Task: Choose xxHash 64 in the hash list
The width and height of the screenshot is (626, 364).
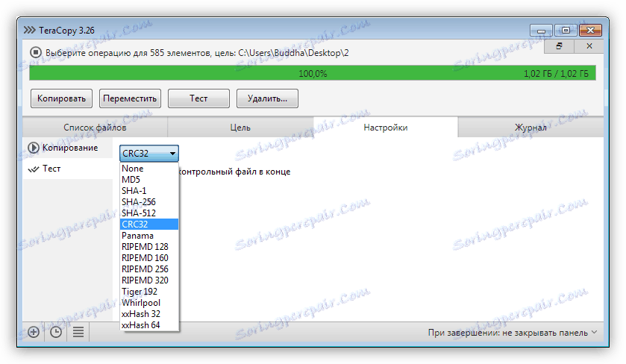Action: pyautogui.click(x=149, y=325)
